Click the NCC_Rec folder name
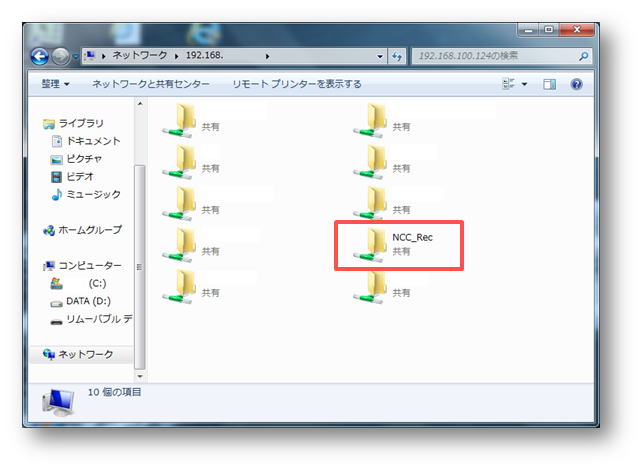Image resolution: width=642 pixels, height=470 pixels. coord(412,237)
